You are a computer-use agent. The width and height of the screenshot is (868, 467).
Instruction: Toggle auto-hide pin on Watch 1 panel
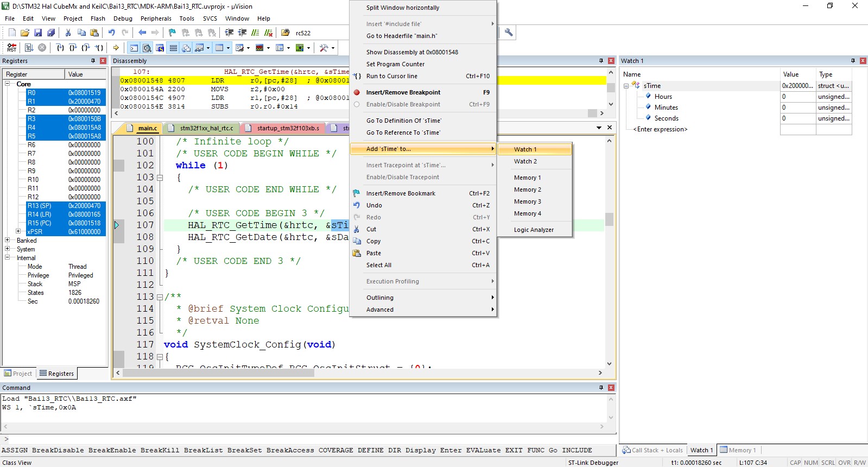click(x=853, y=61)
